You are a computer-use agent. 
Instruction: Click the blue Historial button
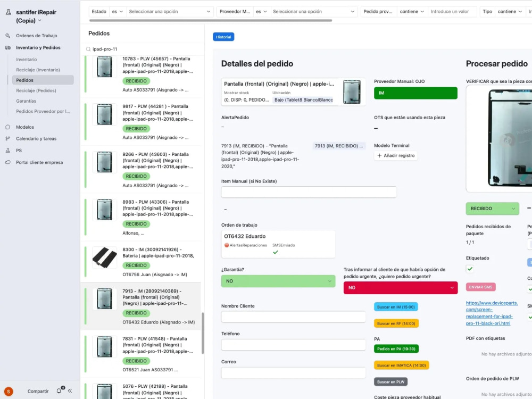pos(223,37)
